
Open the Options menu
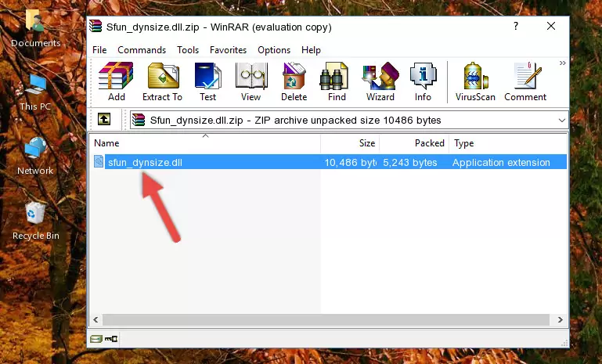(x=274, y=50)
